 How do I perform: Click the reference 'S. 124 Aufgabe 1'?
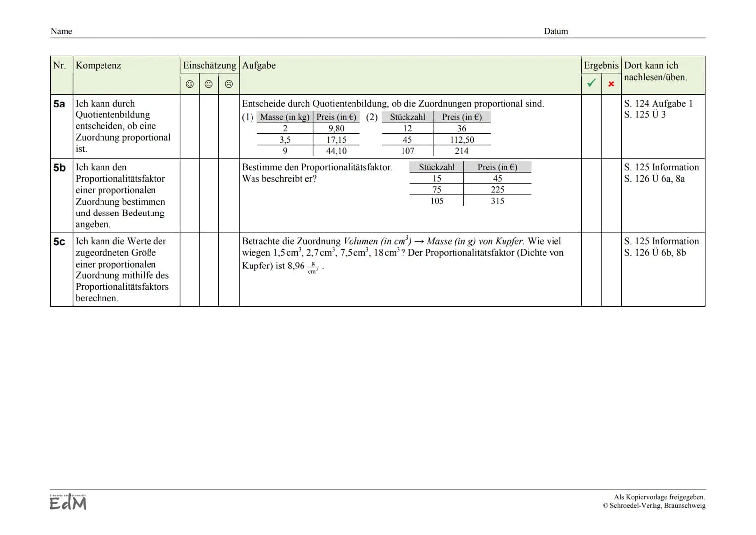658,104
